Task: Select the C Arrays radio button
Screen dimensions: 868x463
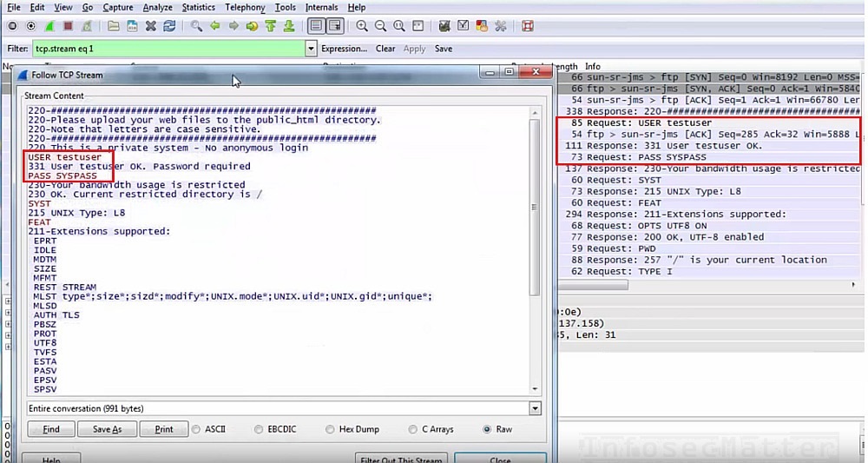Action: [x=412, y=429]
